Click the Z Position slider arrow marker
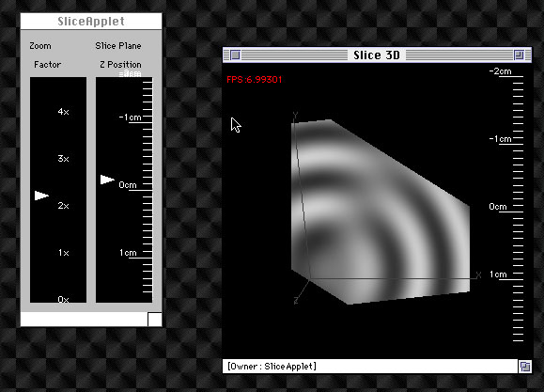 tap(107, 180)
